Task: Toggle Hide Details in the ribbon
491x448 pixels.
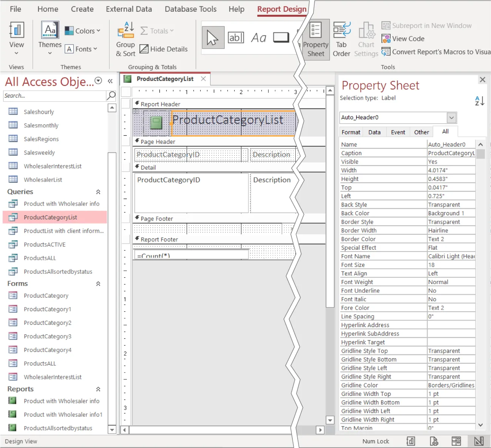Action: coord(163,49)
